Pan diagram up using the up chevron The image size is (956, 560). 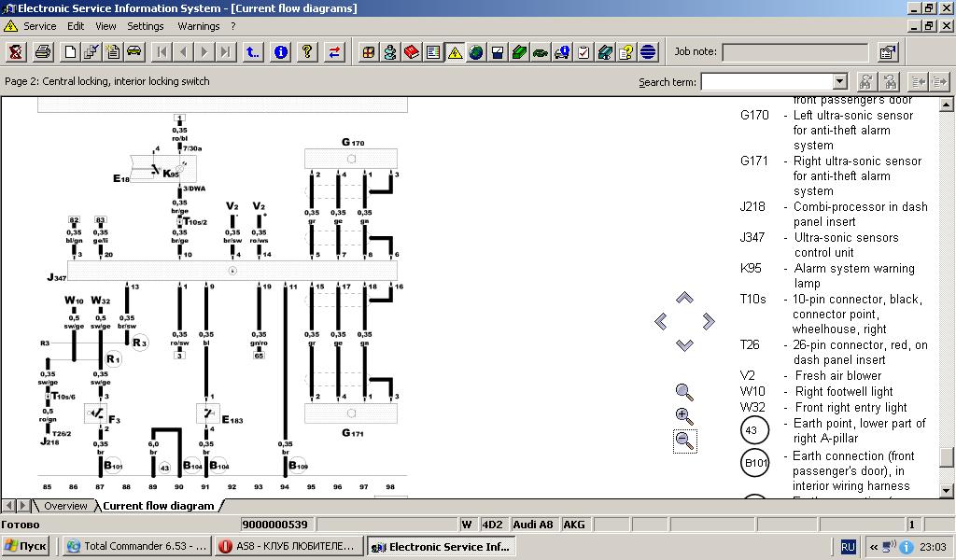(684, 298)
